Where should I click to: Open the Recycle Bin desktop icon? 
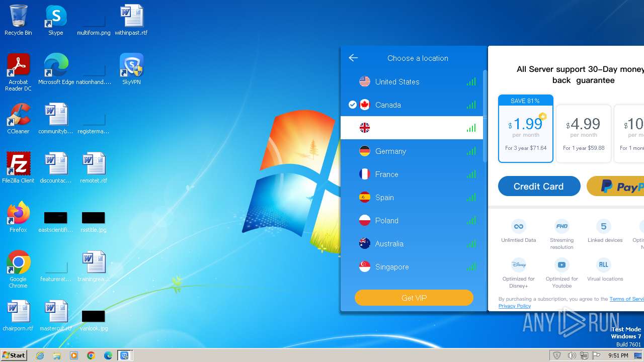point(18,21)
